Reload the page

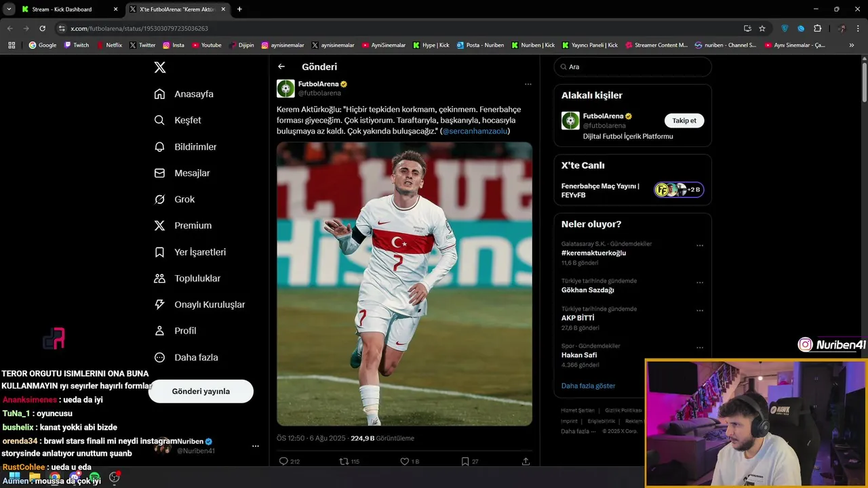pyautogui.click(x=43, y=28)
